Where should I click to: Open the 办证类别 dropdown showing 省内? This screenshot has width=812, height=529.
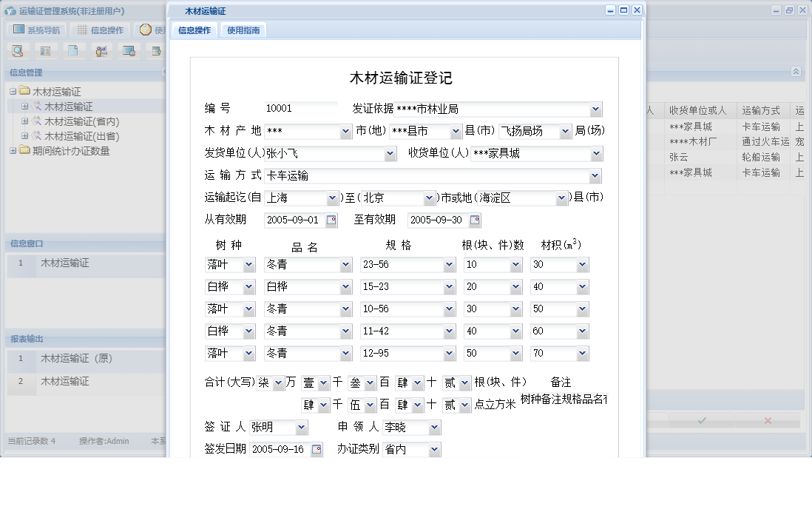click(x=435, y=449)
